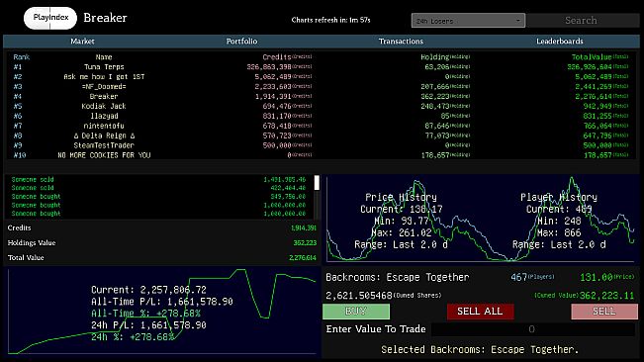Select leaderboard row Kodiak Jack

pyautogui.click(x=322, y=106)
